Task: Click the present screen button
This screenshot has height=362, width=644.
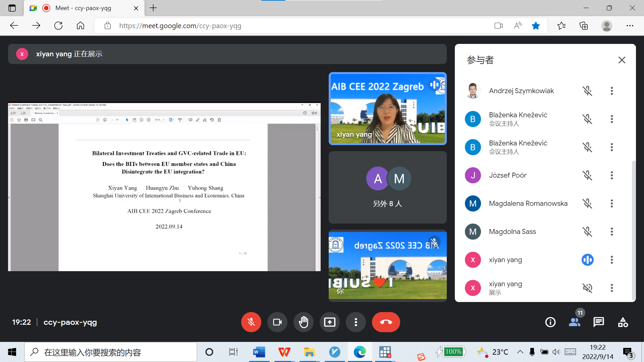Action: (x=329, y=322)
